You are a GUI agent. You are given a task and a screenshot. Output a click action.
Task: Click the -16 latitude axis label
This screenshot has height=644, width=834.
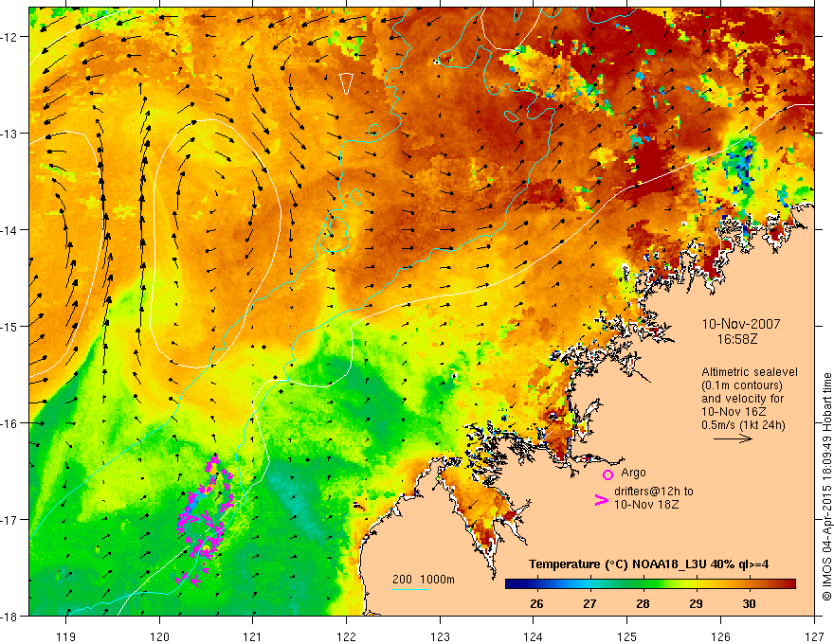(x=11, y=423)
